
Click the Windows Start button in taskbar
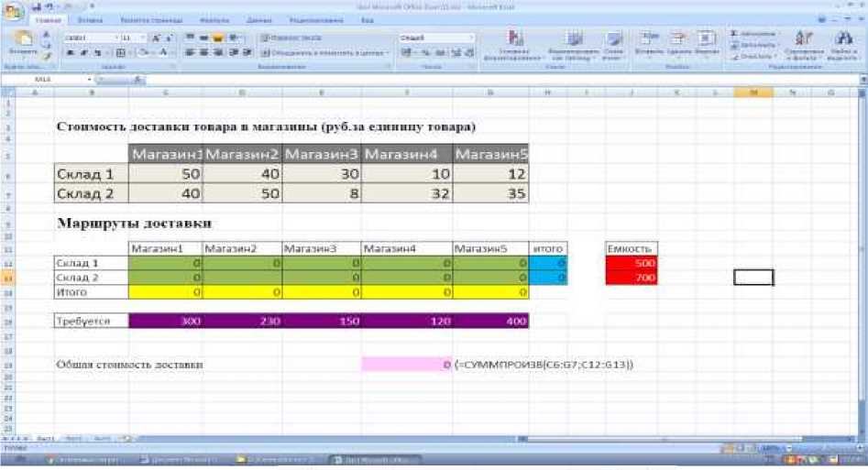(18, 459)
